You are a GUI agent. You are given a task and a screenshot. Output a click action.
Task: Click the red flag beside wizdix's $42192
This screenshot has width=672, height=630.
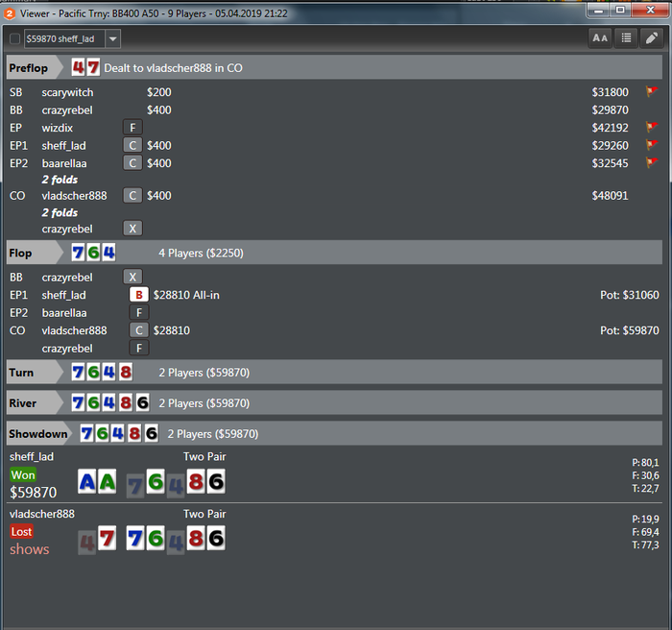pyautogui.click(x=652, y=127)
